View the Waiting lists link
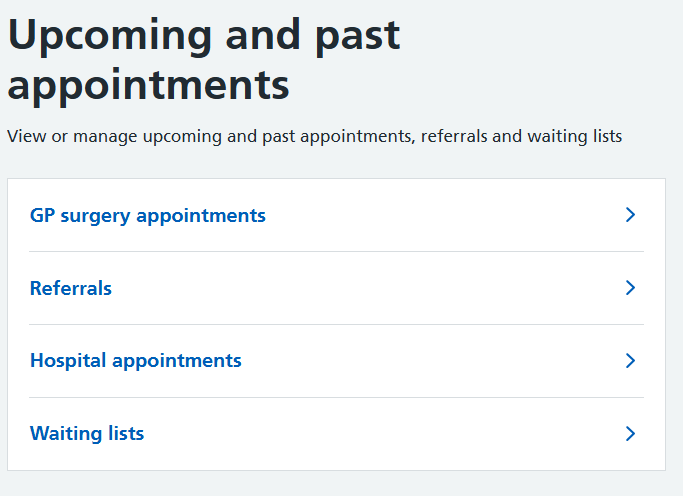This screenshot has width=683, height=496. (87, 434)
